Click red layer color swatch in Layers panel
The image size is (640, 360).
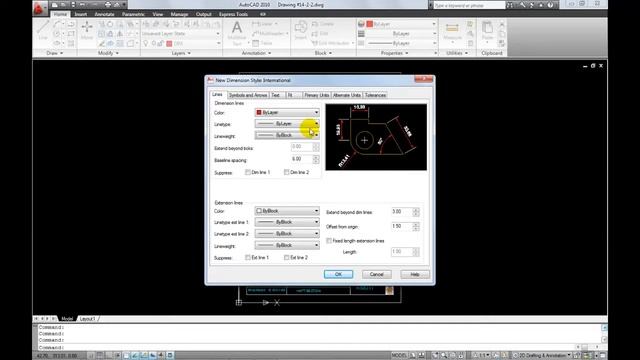click(169, 43)
